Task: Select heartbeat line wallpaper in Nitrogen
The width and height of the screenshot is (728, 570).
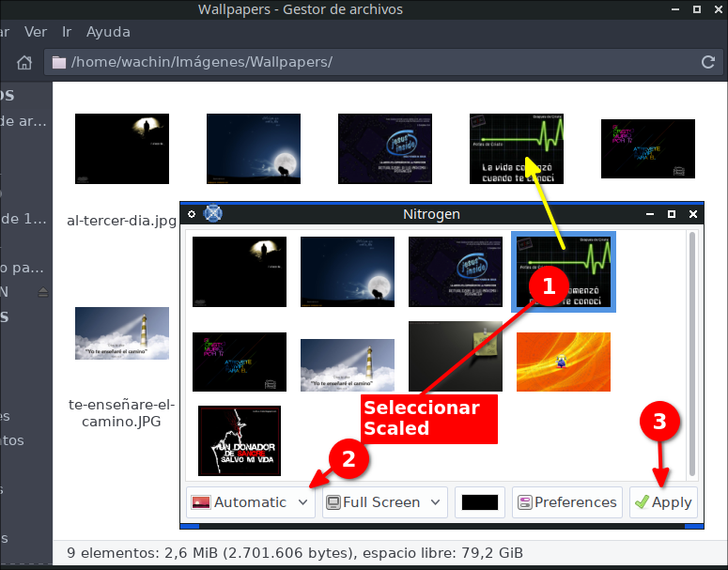Action: click(564, 271)
